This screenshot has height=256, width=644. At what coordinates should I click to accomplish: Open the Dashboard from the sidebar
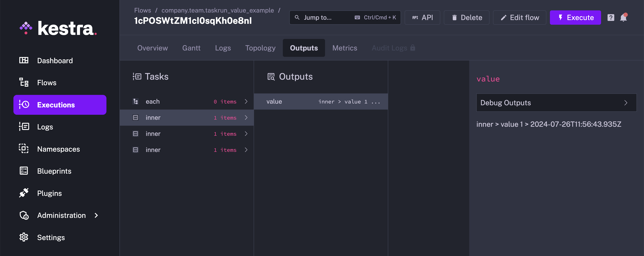pos(55,60)
